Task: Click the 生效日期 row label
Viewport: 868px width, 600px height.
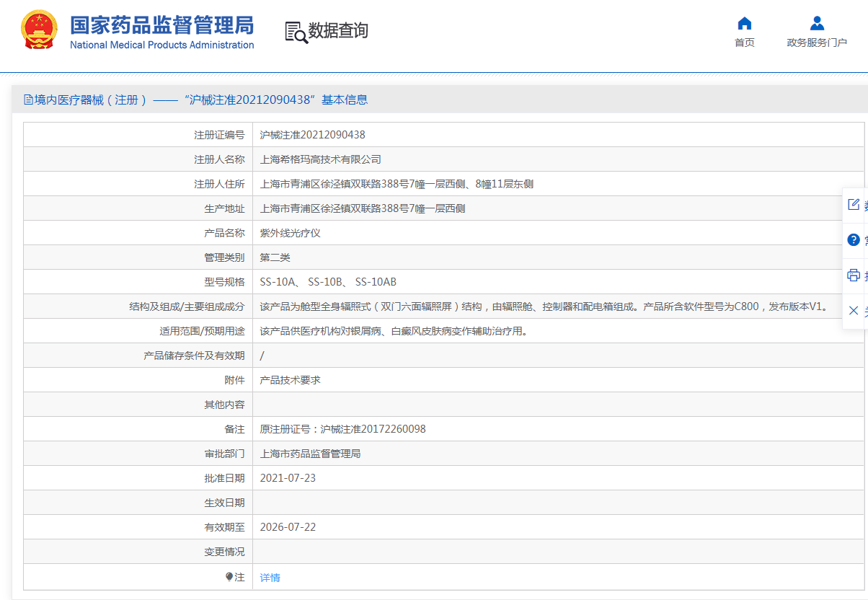Action: pyautogui.click(x=224, y=503)
